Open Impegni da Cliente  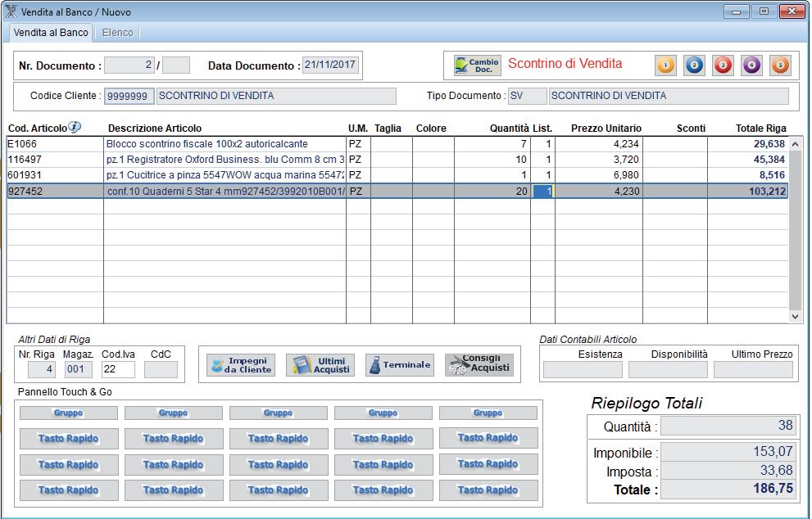(x=241, y=365)
